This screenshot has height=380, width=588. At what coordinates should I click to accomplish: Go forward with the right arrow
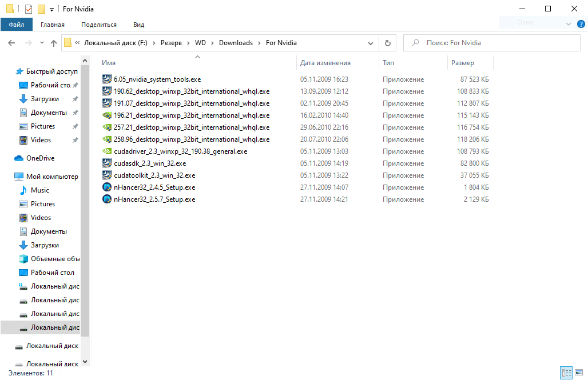point(28,43)
